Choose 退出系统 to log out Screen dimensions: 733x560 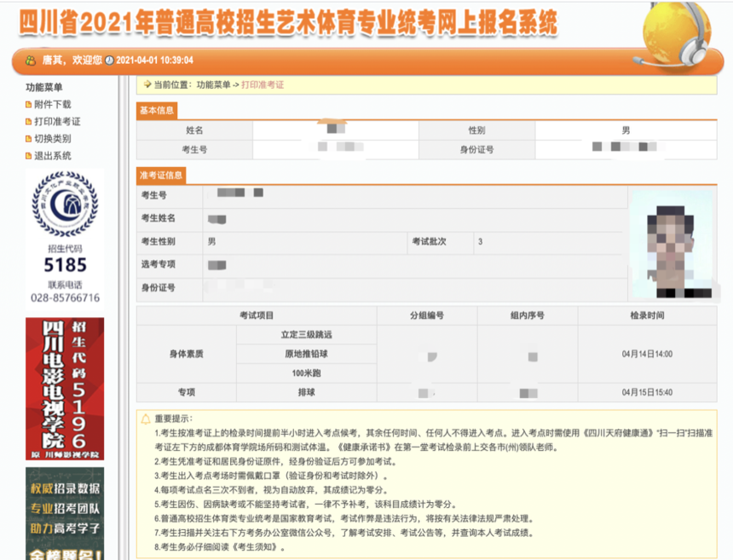pyautogui.click(x=52, y=156)
